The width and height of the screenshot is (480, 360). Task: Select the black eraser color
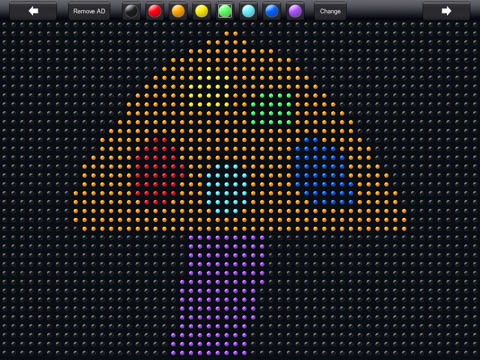pyautogui.click(x=131, y=11)
